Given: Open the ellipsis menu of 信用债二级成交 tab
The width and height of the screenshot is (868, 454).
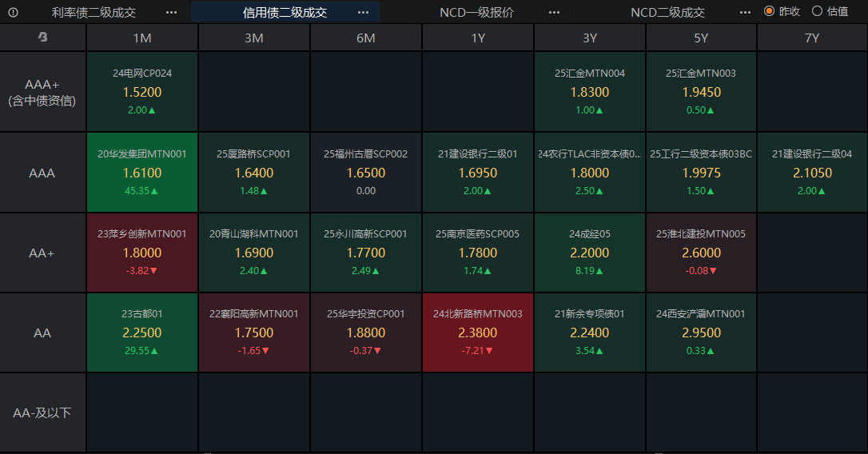Looking at the screenshot, I should tap(363, 12).
